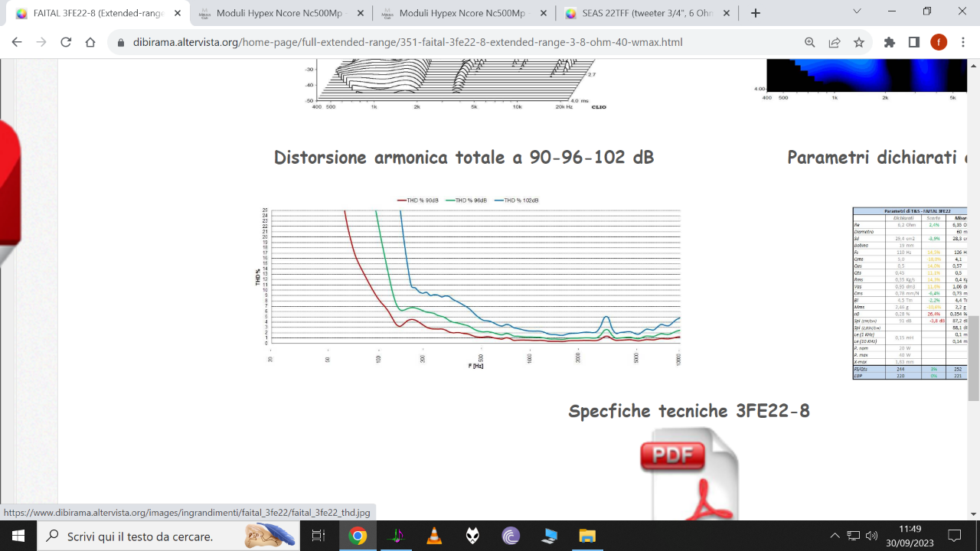Open the T&S parameters table image

point(910,293)
